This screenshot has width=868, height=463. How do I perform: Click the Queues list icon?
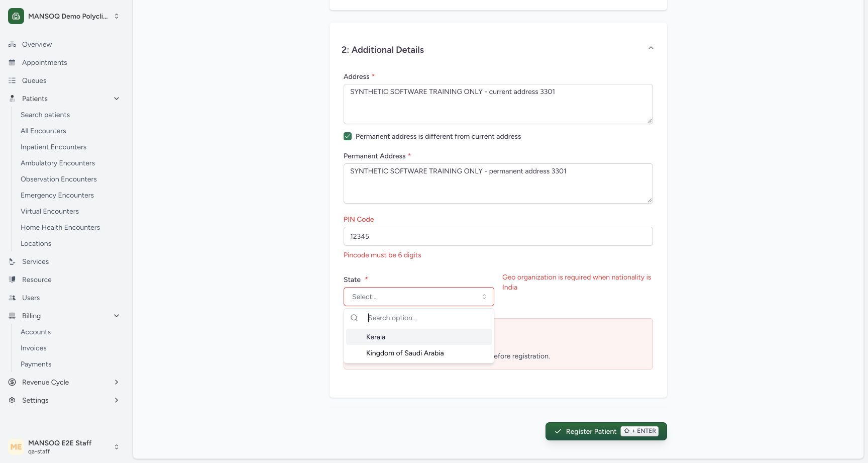point(12,80)
